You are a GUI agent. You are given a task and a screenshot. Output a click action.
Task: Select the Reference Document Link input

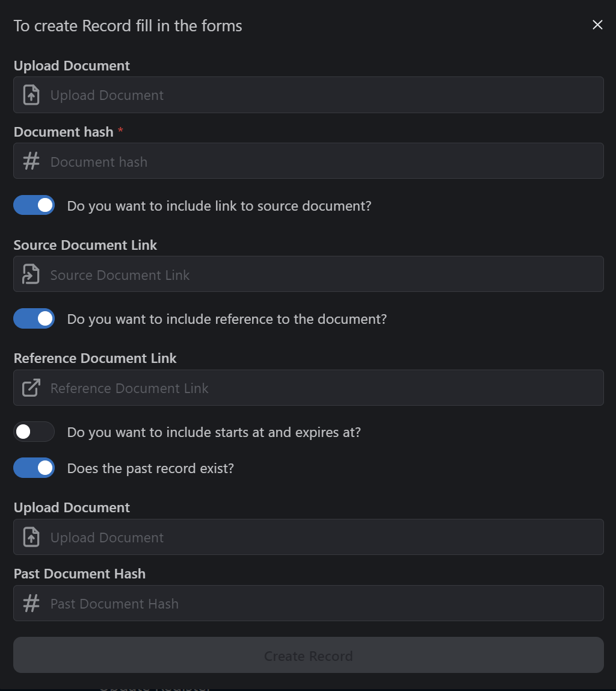308,388
